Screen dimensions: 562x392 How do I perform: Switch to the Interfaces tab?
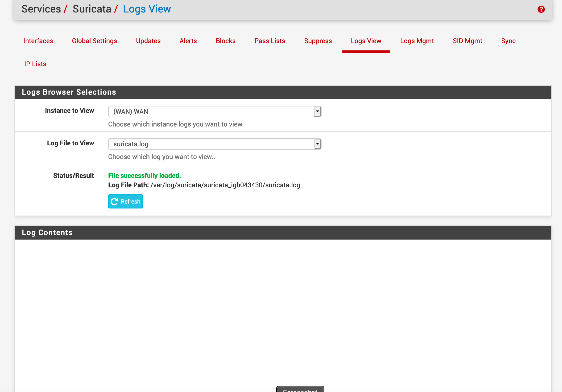(38, 41)
